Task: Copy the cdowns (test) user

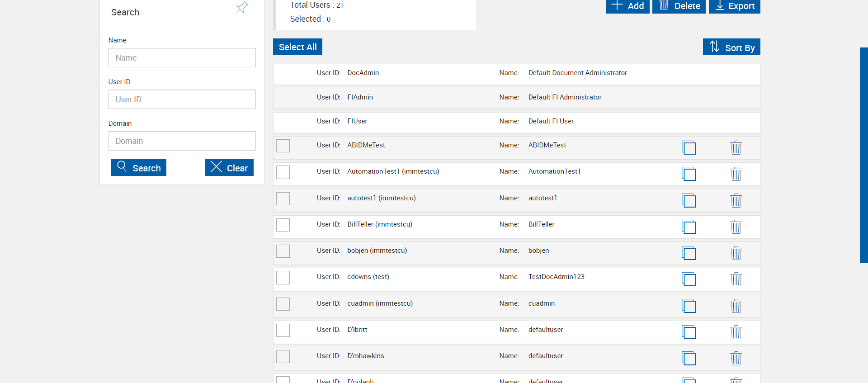Action: click(689, 279)
